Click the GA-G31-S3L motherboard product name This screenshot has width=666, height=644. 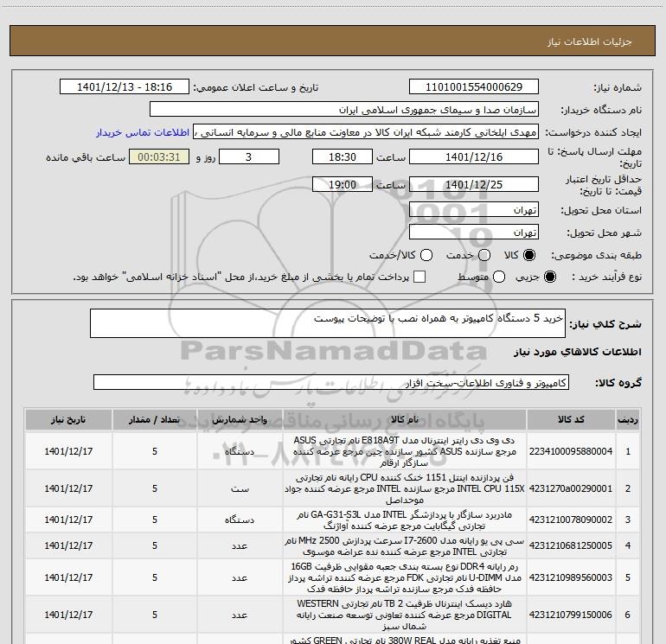click(x=405, y=520)
